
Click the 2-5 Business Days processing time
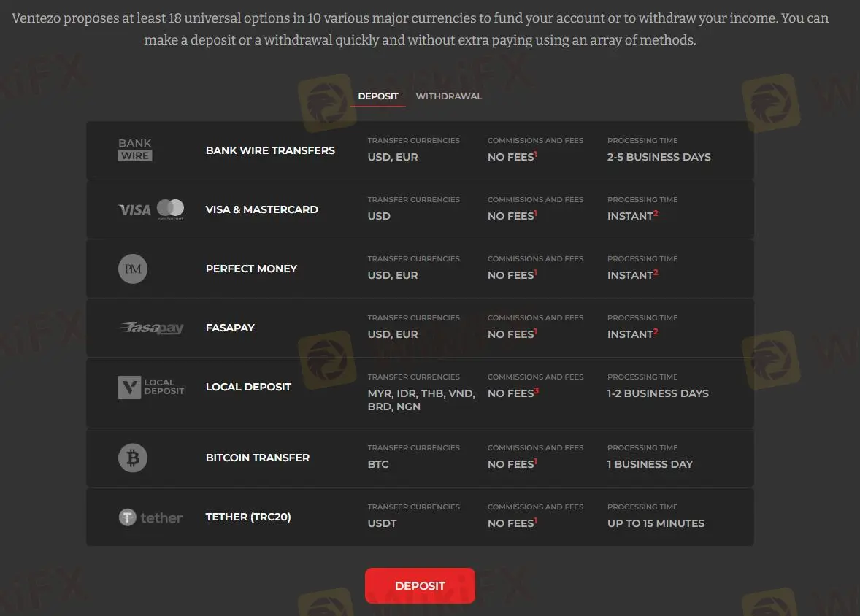click(x=659, y=157)
